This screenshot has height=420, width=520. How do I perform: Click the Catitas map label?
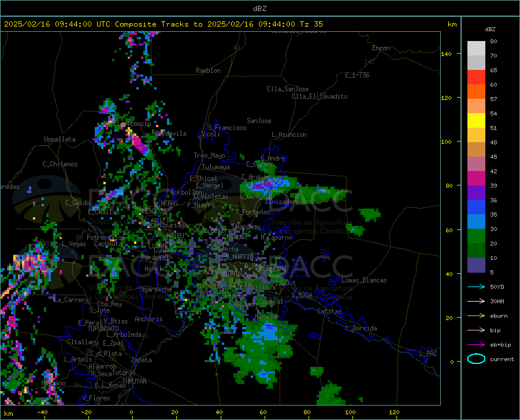[x=329, y=311]
